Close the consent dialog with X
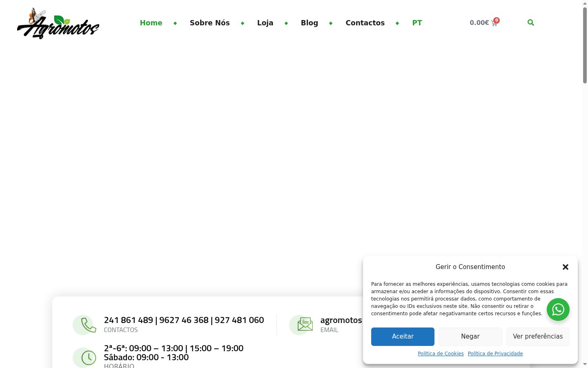This screenshot has height=368, width=588. pyautogui.click(x=566, y=267)
